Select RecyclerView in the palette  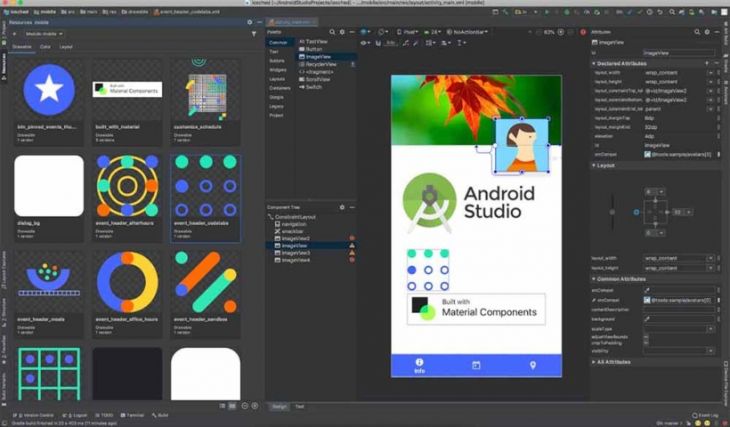(x=318, y=64)
